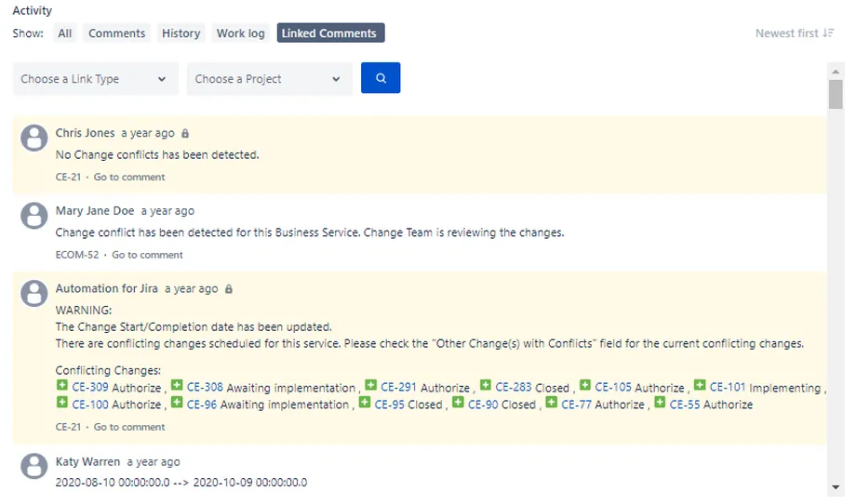The height and width of the screenshot is (504, 856).
Task: Click green plus icon before CE-101
Action: 700,386
